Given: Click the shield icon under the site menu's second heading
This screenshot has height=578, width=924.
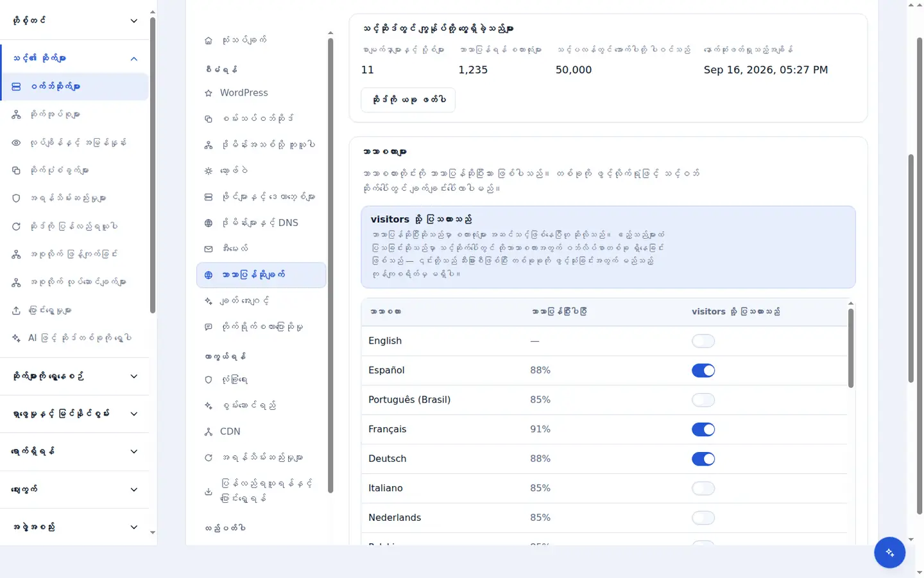Looking at the screenshot, I should click(208, 380).
